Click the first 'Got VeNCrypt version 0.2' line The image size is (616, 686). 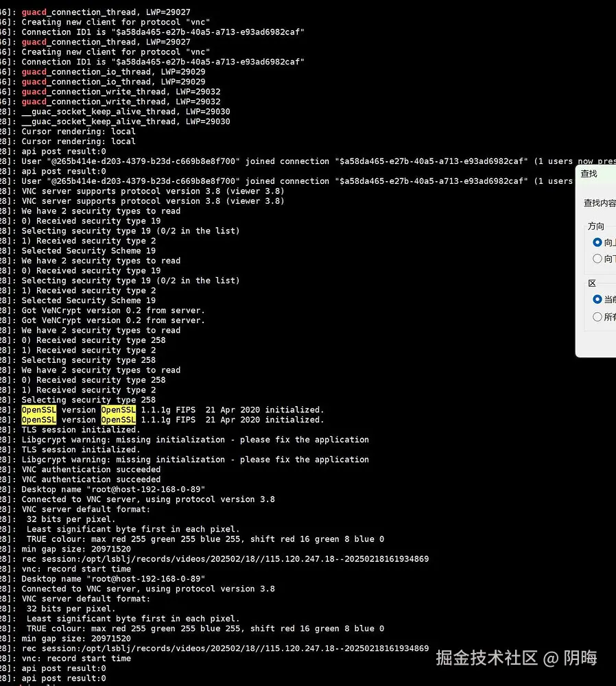(x=113, y=310)
